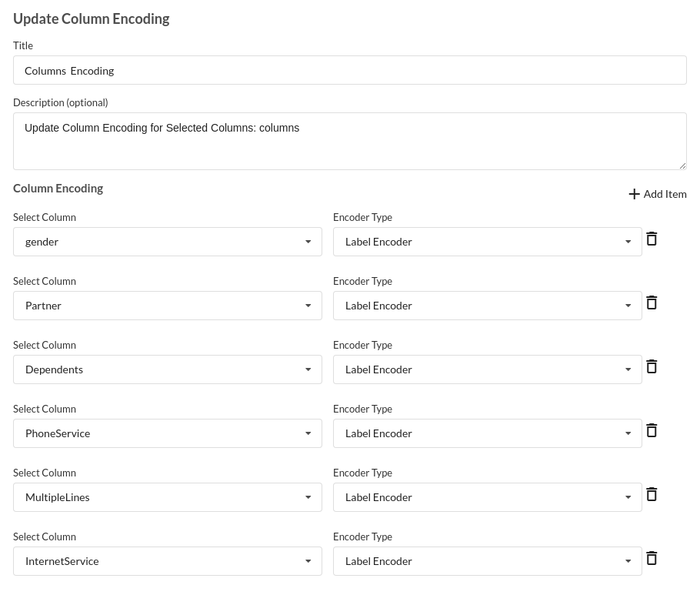This screenshot has width=700, height=595.
Task: Open the InternetService column dropdown
Action: pyautogui.click(x=168, y=561)
